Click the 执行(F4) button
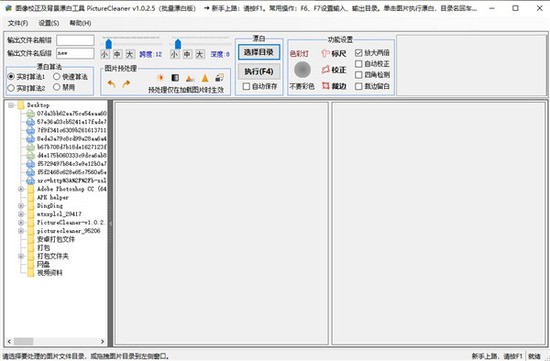The height and width of the screenshot is (361, 550). click(259, 72)
